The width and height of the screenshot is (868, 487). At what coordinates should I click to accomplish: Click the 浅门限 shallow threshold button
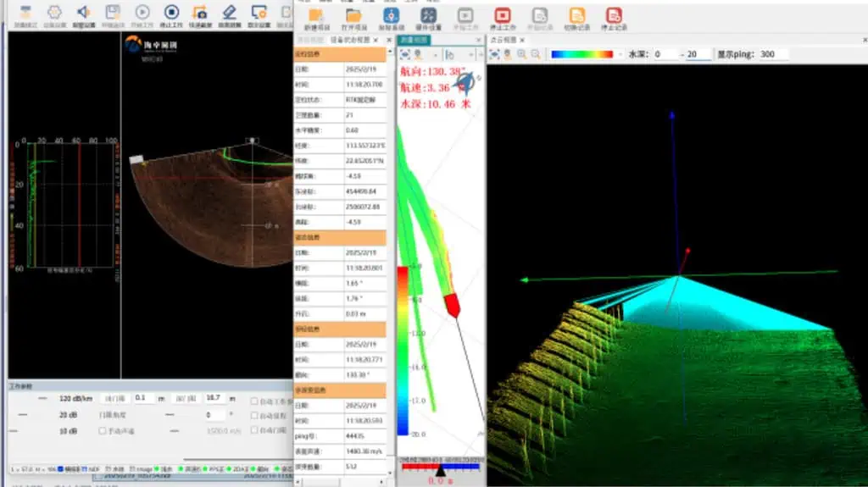click(x=114, y=398)
